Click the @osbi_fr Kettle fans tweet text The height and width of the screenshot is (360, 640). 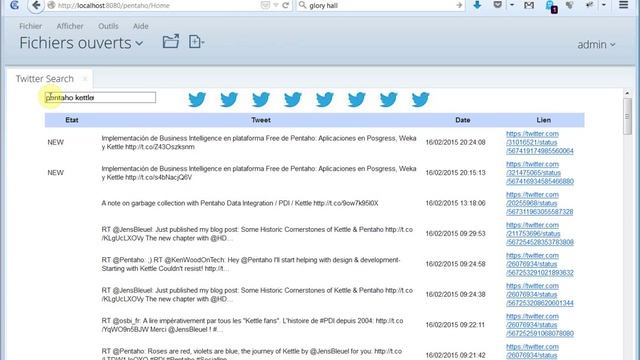(252, 325)
